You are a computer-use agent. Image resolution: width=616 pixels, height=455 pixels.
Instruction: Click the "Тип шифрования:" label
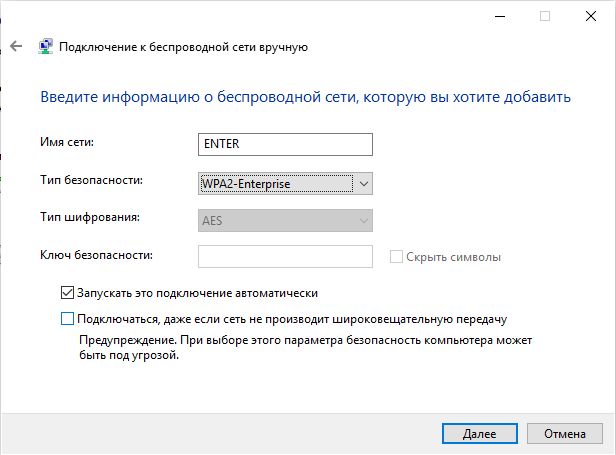point(89,217)
